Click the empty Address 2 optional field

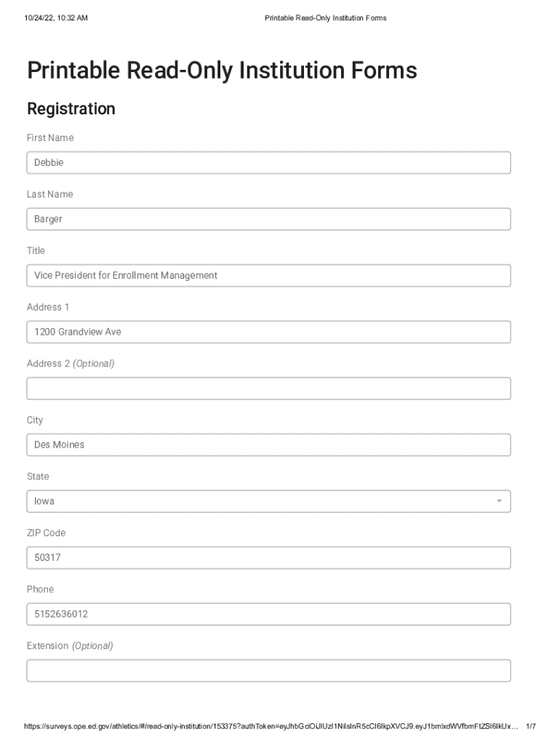[x=268, y=388]
